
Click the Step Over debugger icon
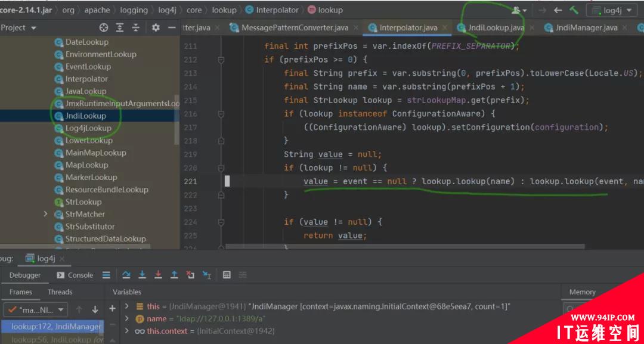[x=126, y=275]
